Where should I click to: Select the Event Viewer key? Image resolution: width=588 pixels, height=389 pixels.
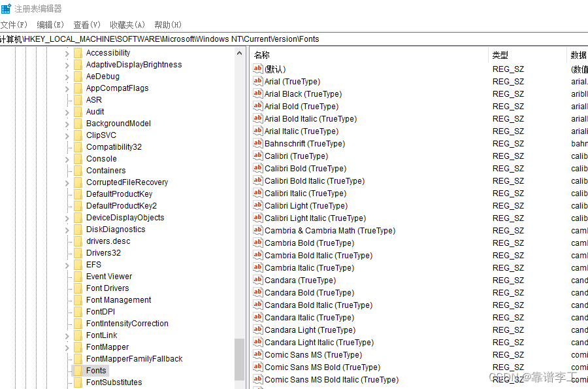tap(109, 277)
